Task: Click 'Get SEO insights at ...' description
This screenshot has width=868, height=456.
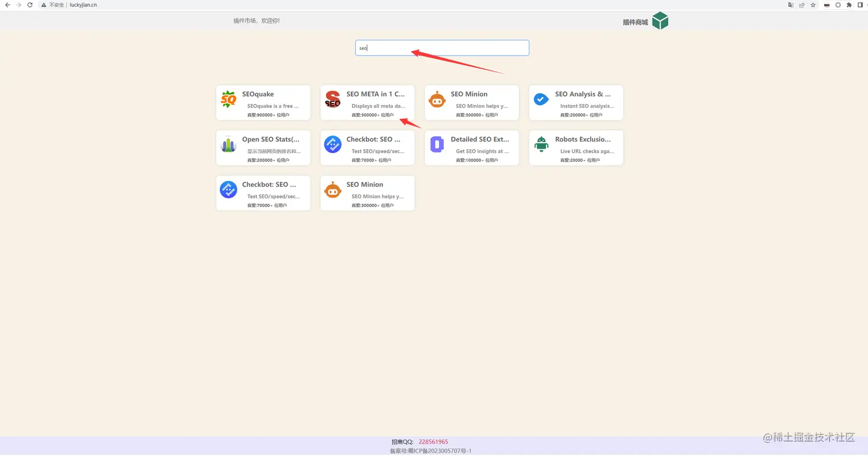Action: 483,152
